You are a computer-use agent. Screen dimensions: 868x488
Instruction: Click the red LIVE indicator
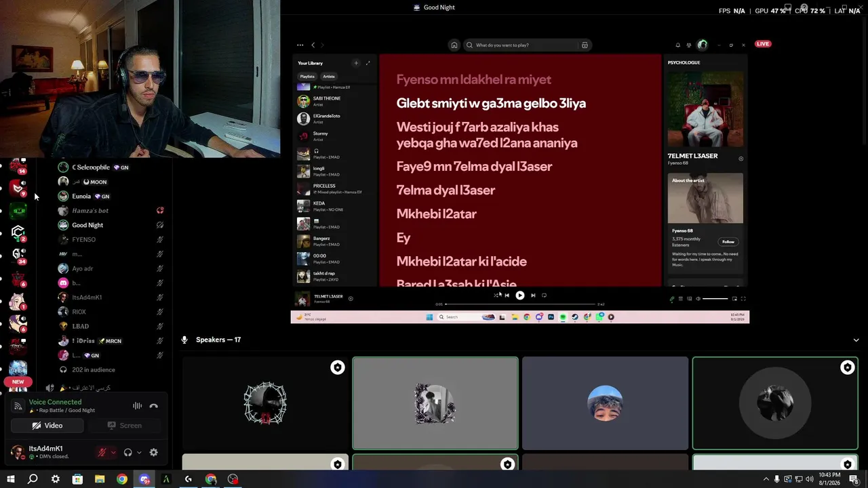(763, 44)
